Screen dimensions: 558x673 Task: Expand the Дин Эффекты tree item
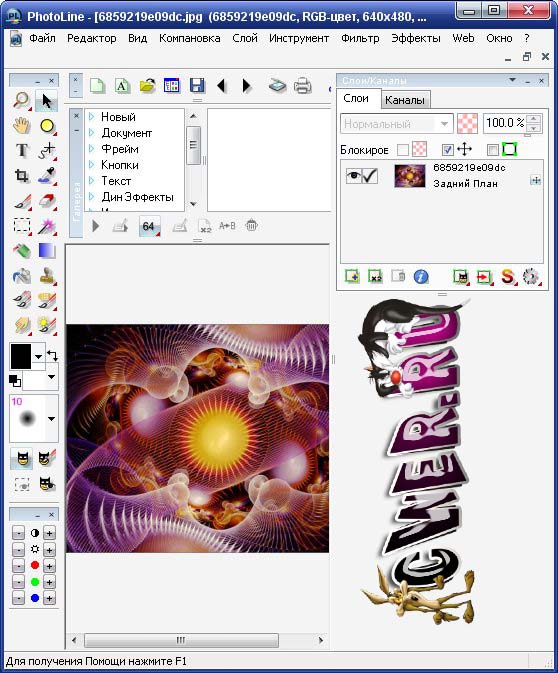tap(91, 197)
